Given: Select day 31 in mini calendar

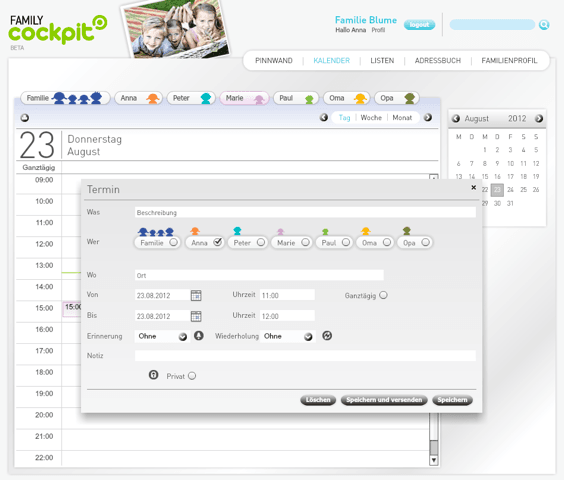Looking at the screenshot, I should [510, 203].
